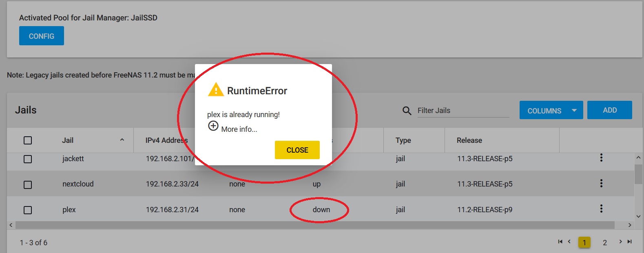Click horizontal scrollbar left arrow

click(11, 225)
